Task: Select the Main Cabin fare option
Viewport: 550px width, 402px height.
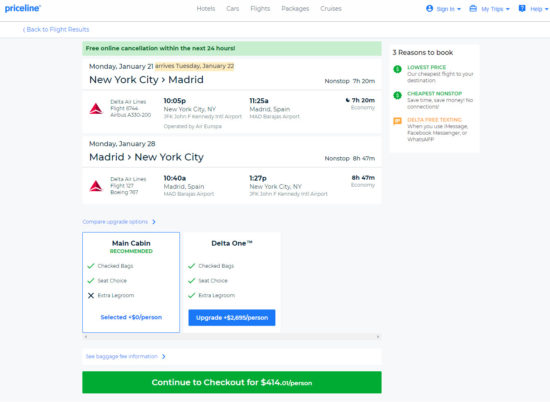Action: 131,282
